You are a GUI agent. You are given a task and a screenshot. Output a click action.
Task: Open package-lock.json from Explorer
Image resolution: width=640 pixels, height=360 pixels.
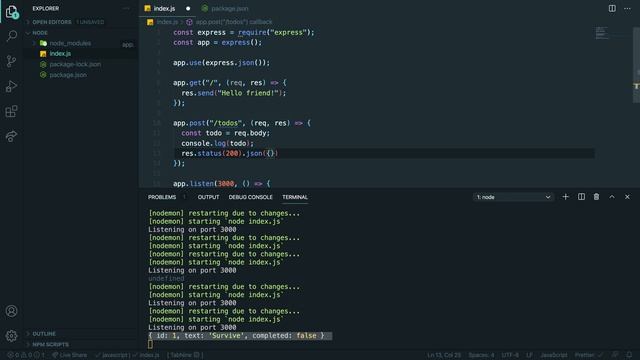(81, 64)
